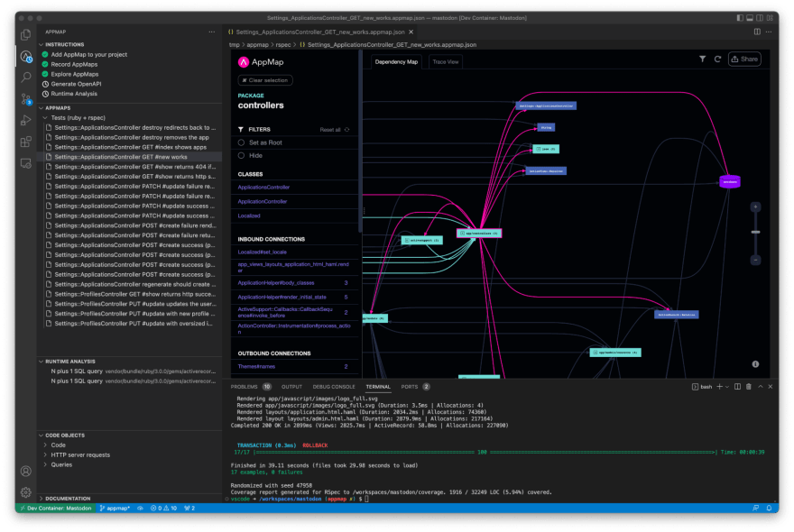Switch the appmap* git branch
This screenshot has width=794, height=532.
coord(115,509)
